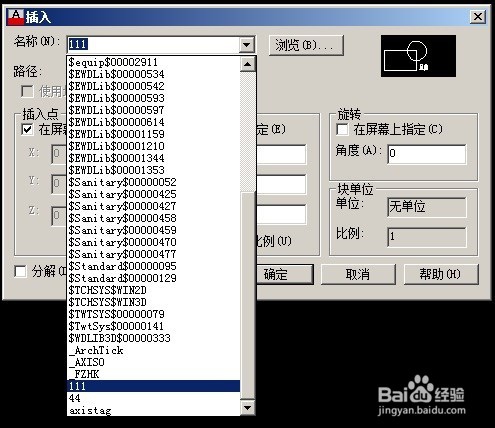
Task: Select _ArchTick in the list
Action: 153,350
